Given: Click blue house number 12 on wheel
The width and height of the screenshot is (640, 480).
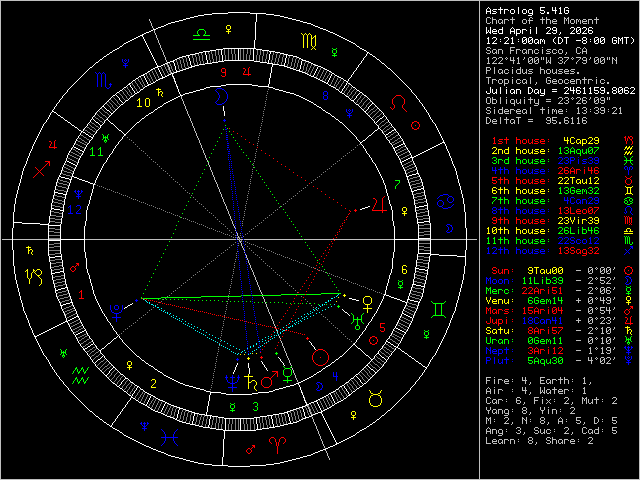Looking at the screenshot, I should click(x=75, y=210).
